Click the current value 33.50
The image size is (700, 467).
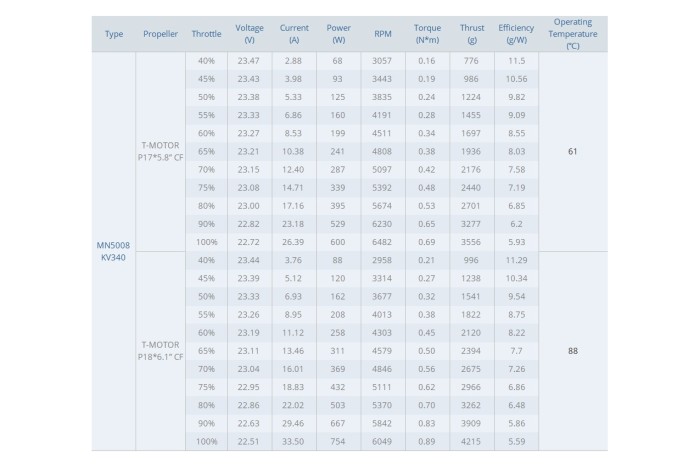293,442
